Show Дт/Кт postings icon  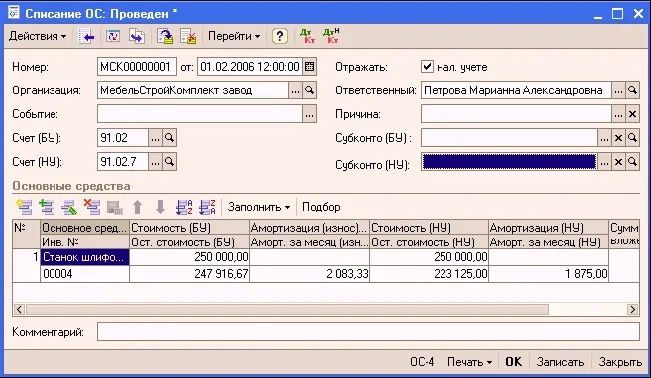(307, 36)
